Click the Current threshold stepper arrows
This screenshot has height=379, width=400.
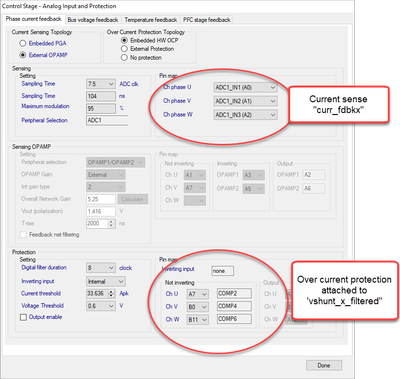click(111, 294)
